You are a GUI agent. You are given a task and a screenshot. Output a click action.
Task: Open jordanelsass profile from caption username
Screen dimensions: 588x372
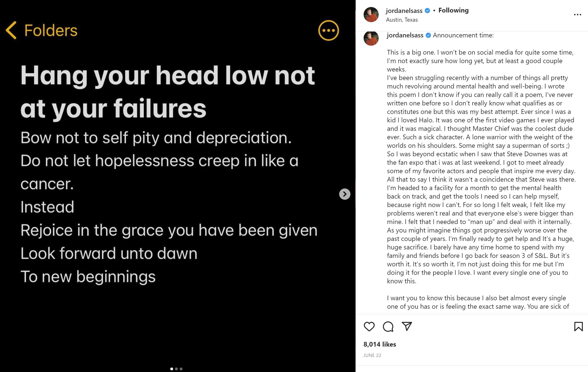click(x=405, y=36)
